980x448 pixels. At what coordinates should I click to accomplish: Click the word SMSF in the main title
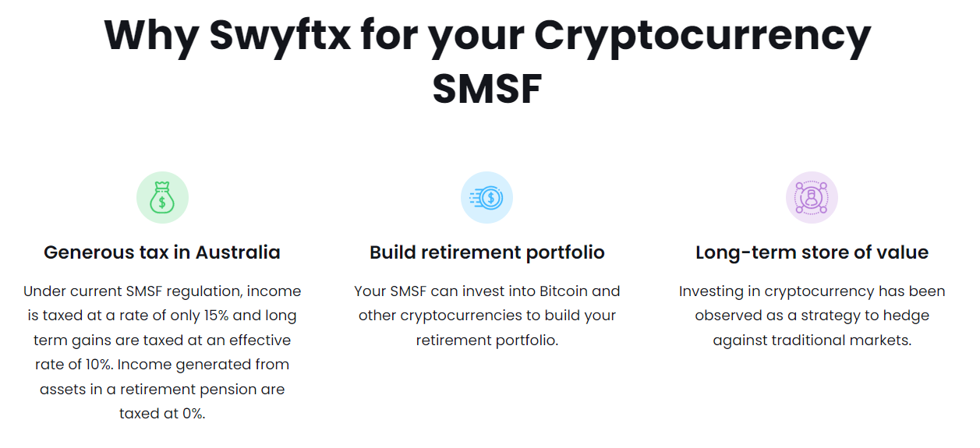click(487, 88)
